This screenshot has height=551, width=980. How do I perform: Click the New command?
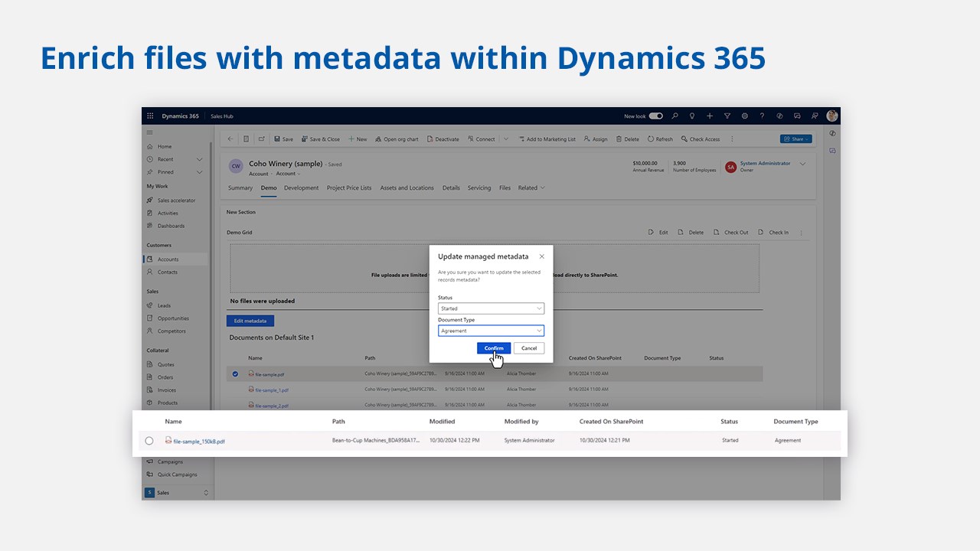click(x=358, y=139)
